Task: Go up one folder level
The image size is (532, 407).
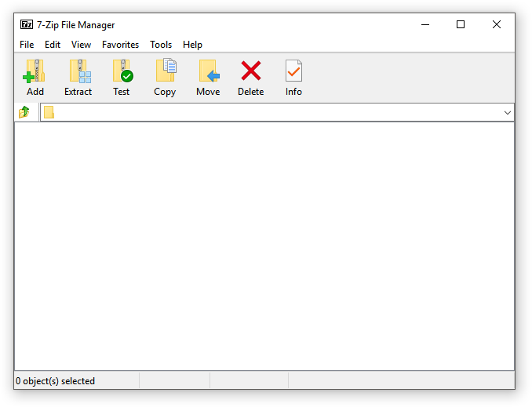Action: (24, 112)
